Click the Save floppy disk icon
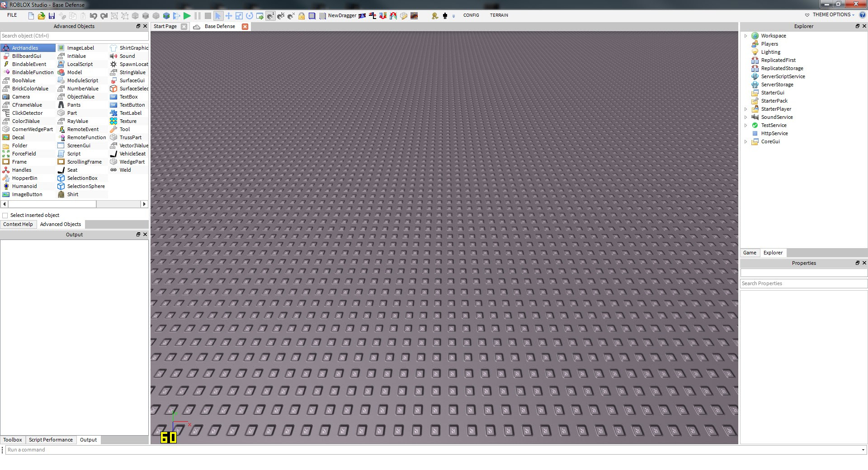Image resolution: width=868 pixels, height=470 pixels. [x=52, y=16]
